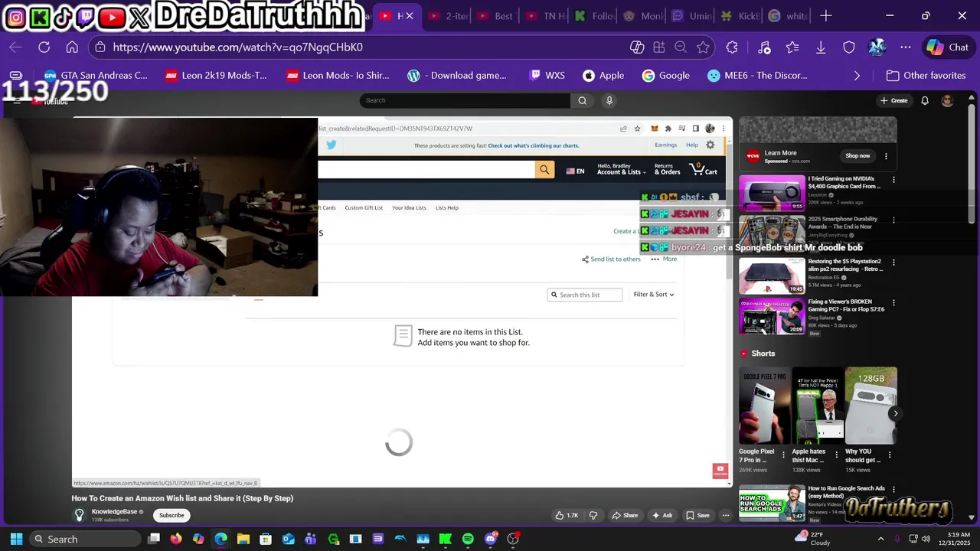The width and height of the screenshot is (980, 551).
Task: Open the Google bookmark
Action: [666, 75]
